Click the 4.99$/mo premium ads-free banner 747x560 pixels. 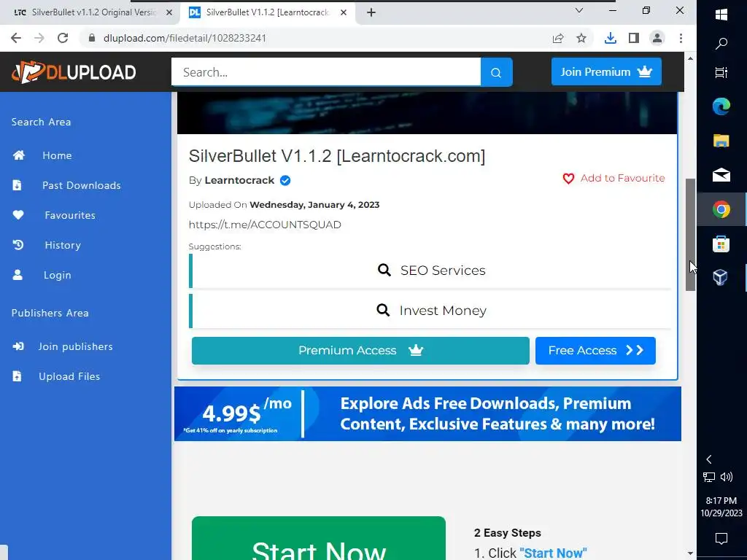(x=427, y=414)
